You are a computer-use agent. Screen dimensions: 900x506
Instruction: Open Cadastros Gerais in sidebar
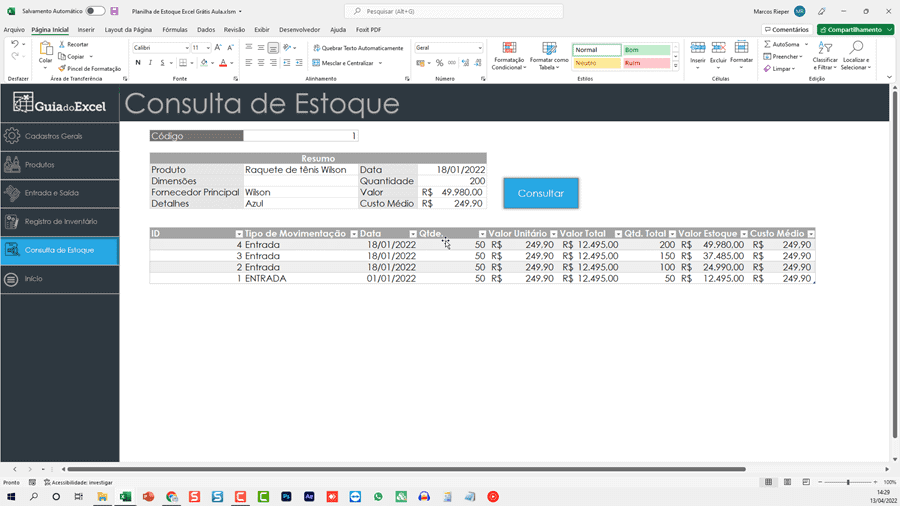(60, 137)
